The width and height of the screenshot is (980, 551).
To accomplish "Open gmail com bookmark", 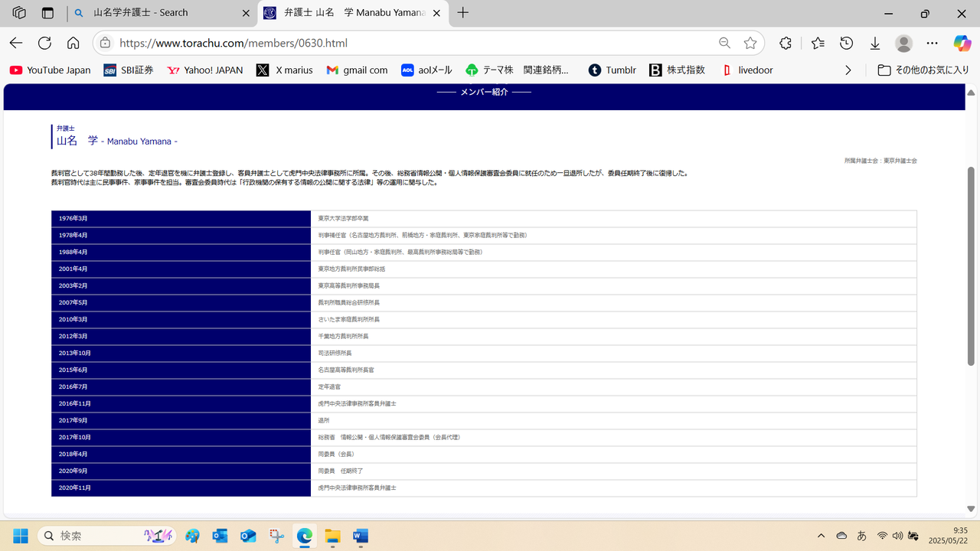I will pyautogui.click(x=357, y=70).
